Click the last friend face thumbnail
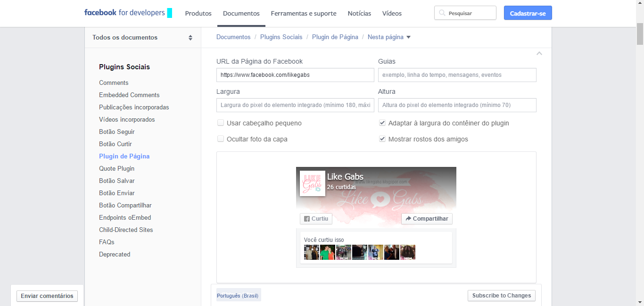 (408, 252)
